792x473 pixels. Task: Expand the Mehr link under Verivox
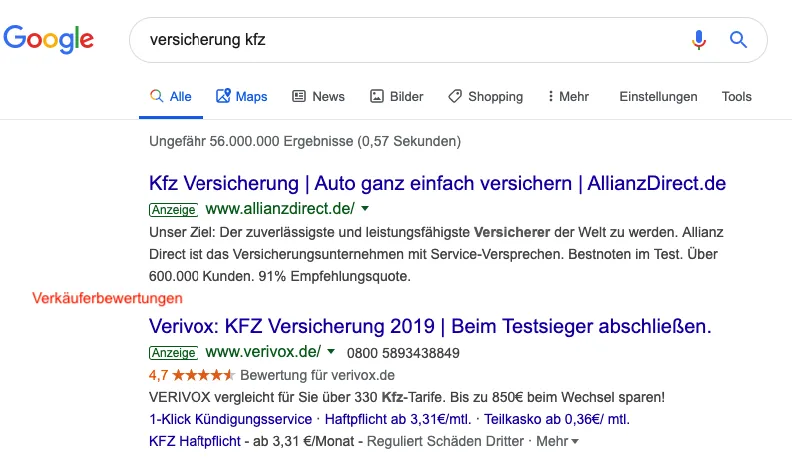(x=558, y=441)
